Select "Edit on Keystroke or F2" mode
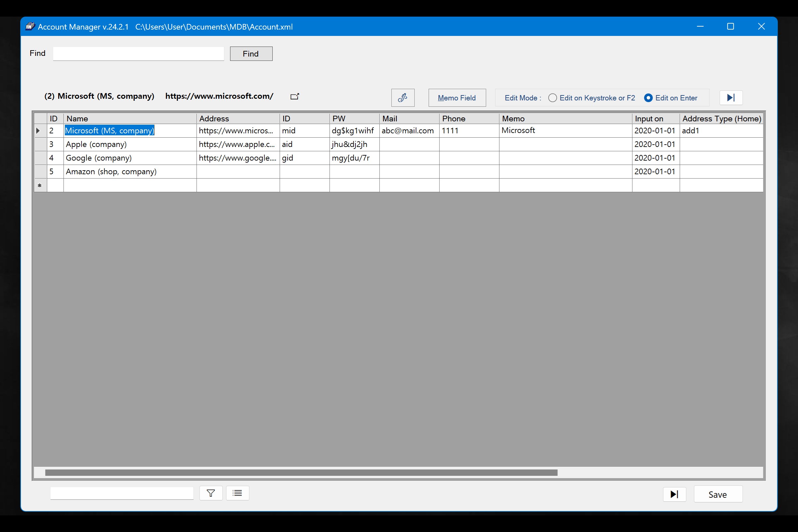 click(x=592, y=98)
